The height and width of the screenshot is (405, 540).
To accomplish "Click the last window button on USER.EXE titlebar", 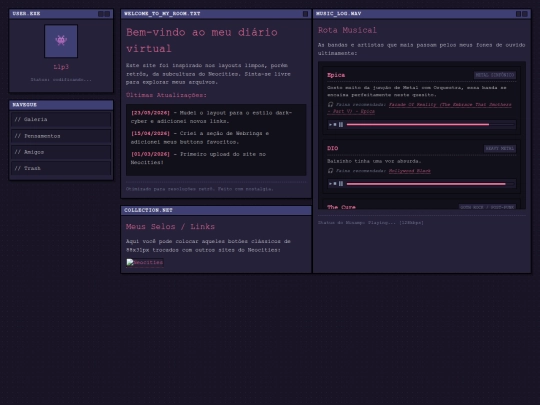I will tap(107, 14).
